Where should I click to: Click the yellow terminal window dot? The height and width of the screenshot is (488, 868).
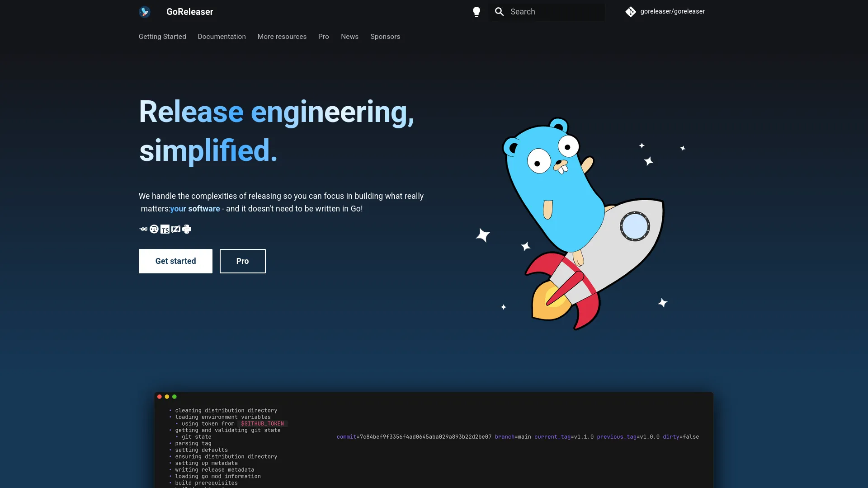pos(167,397)
